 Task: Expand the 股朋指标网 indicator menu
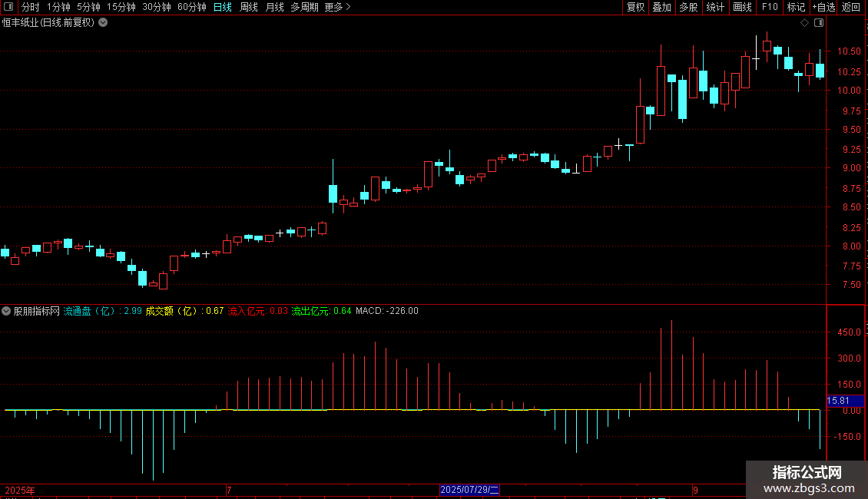[x=6, y=311]
